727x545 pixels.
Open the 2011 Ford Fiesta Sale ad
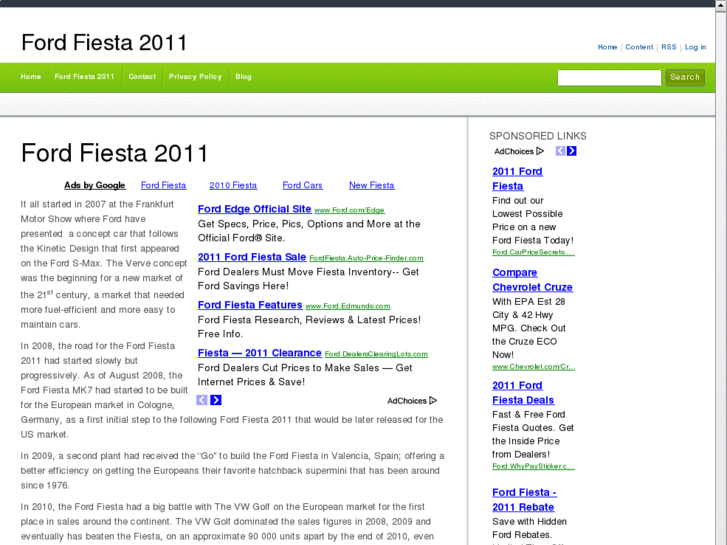click(252, 257)
